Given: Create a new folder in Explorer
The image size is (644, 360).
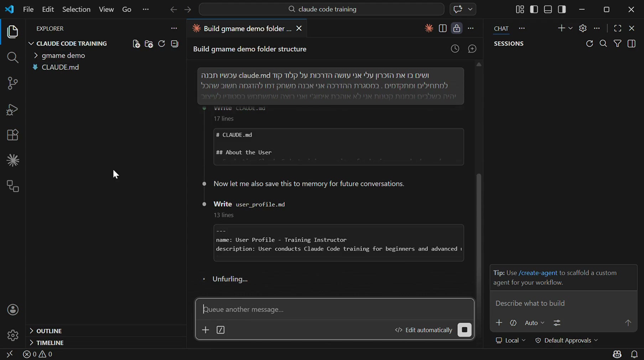Looking at the screenshot, I should (149, 44).
